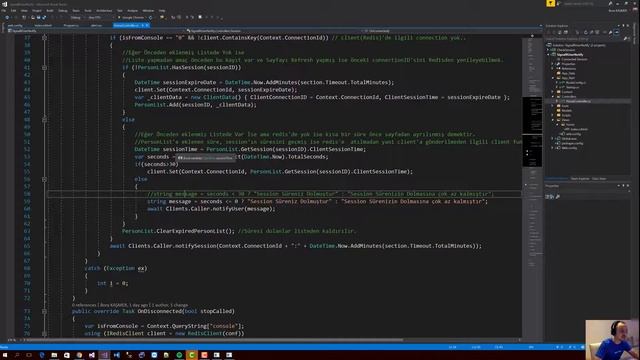The height and width of the screenshot is (360, 640).
Task: Open the Build menu
Action: [x=49, y=10]
